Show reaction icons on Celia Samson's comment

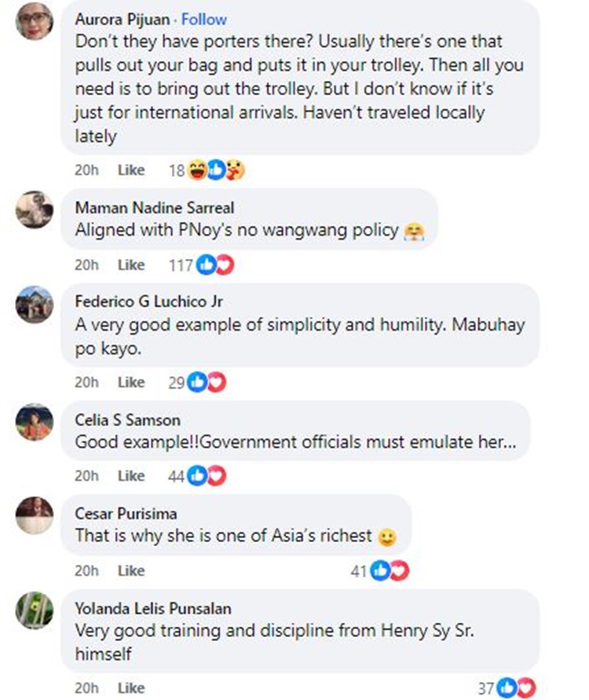point(207,475)
